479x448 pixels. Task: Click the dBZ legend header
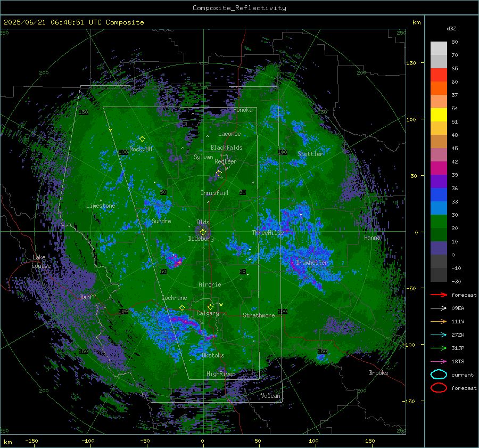[x=451, y=28]
